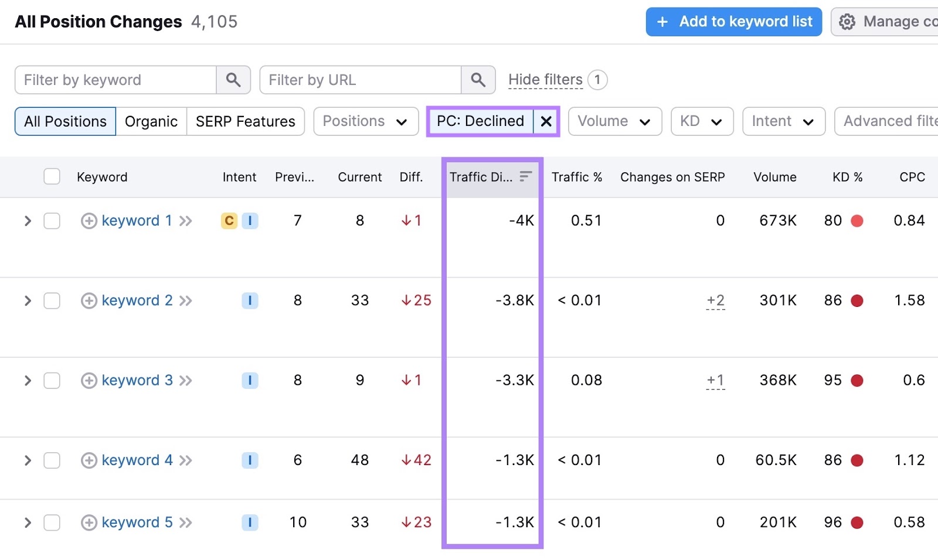
Task: Remove the PC: Declined filter
Action: (546, 121)
